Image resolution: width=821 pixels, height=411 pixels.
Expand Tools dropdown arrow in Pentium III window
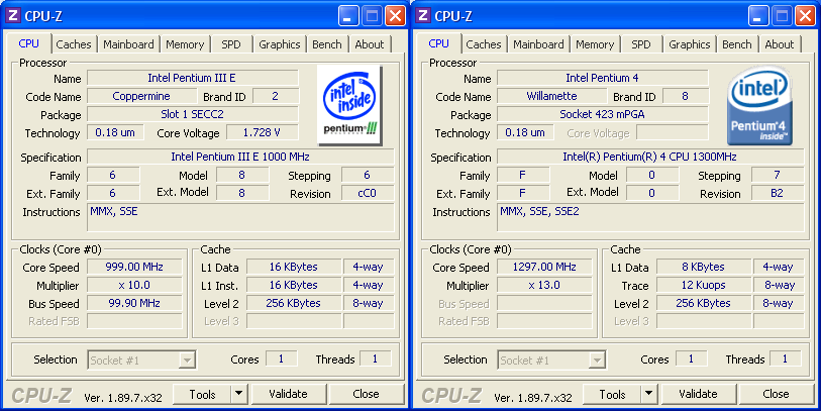(x=239, y=394)
